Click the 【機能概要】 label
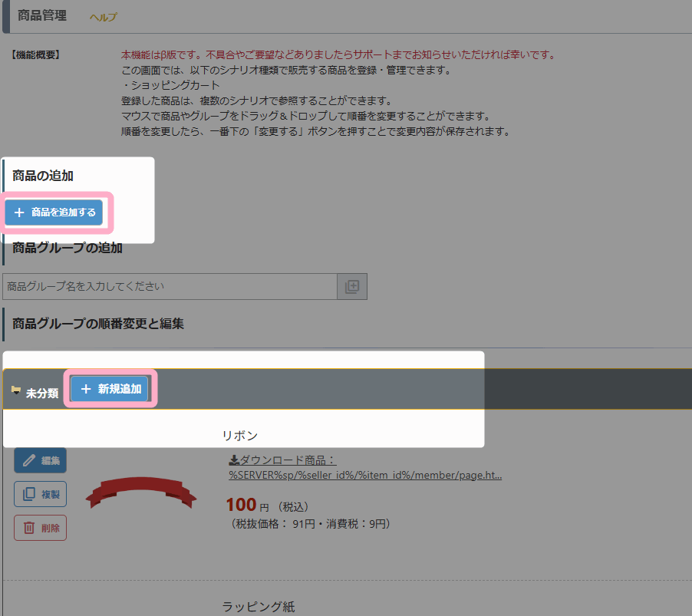 35,54
